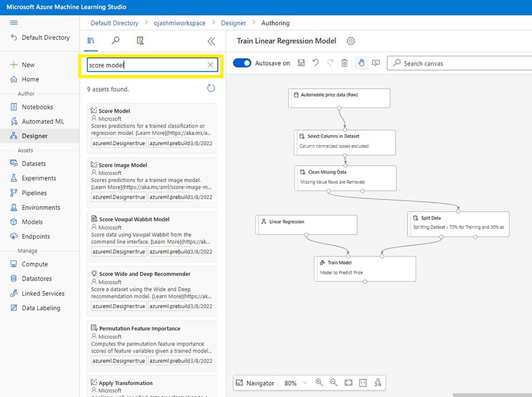Image resolution: width=532 pixels, height=397 pixels.
Task: Open Datastores page
Action: [31, 279]
